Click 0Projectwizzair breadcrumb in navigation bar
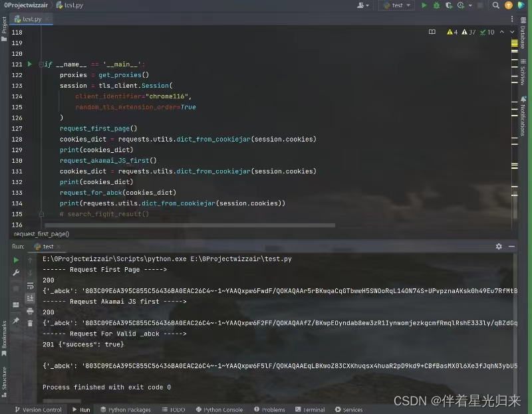Viewport: 532px width, 414px height. pyautogui.click(x=26, y=5)
